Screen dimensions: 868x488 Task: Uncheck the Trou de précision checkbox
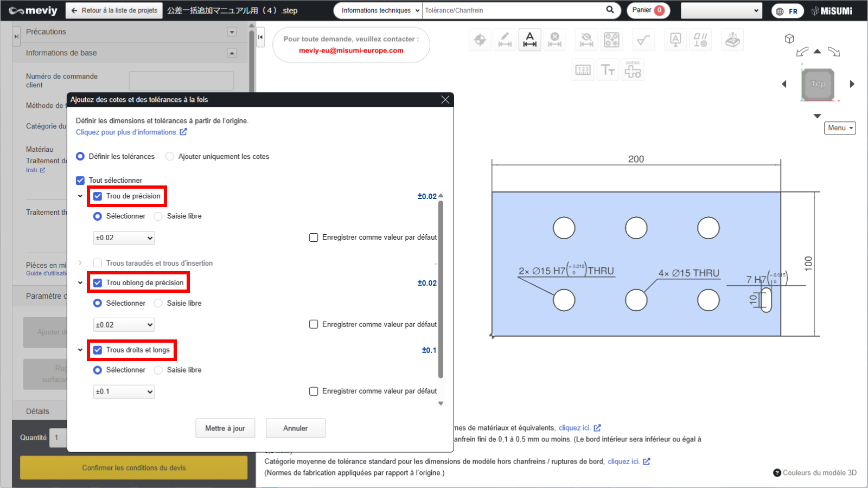click(98, 196)
